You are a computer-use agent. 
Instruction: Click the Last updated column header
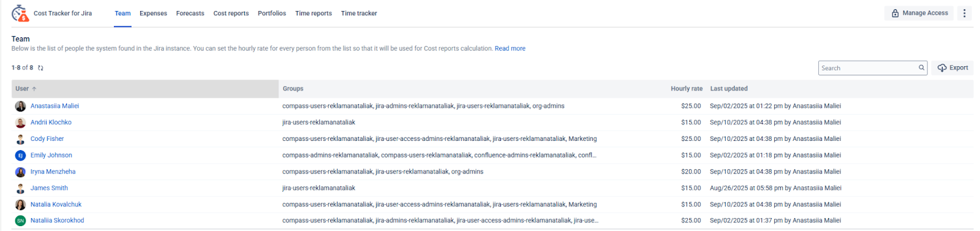click(x=729, y=89)
